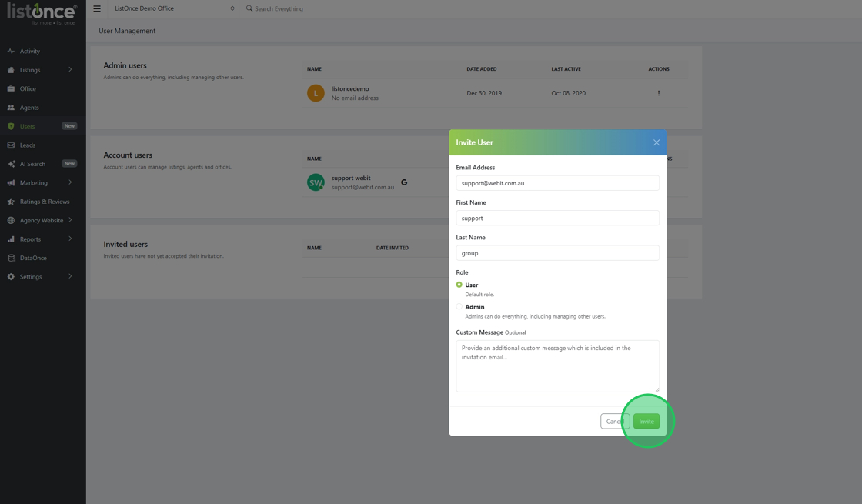Click the ListOnce logo

tap(42, 13)
